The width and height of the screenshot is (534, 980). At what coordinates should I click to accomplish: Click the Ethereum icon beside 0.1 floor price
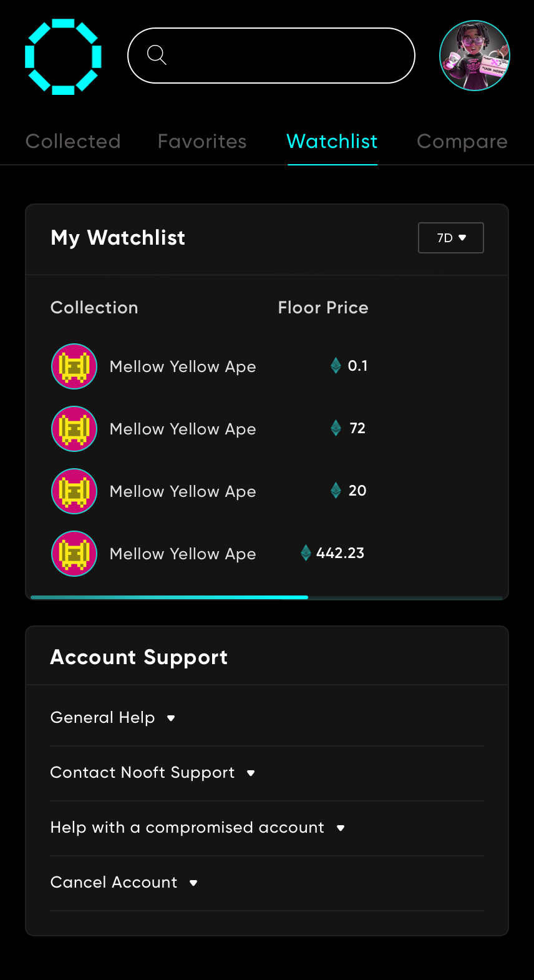[x=336, y=366]
